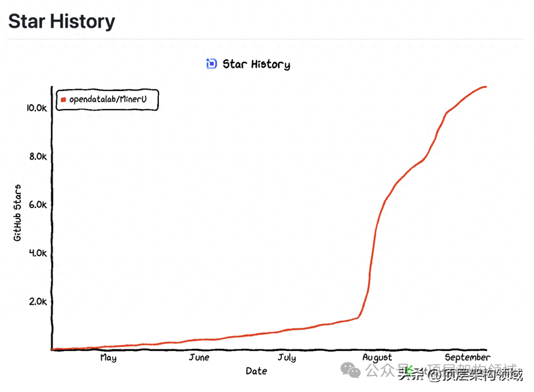
Task: Click the red legend marker for opendatalab/MinerU
Action: (63, 100)
